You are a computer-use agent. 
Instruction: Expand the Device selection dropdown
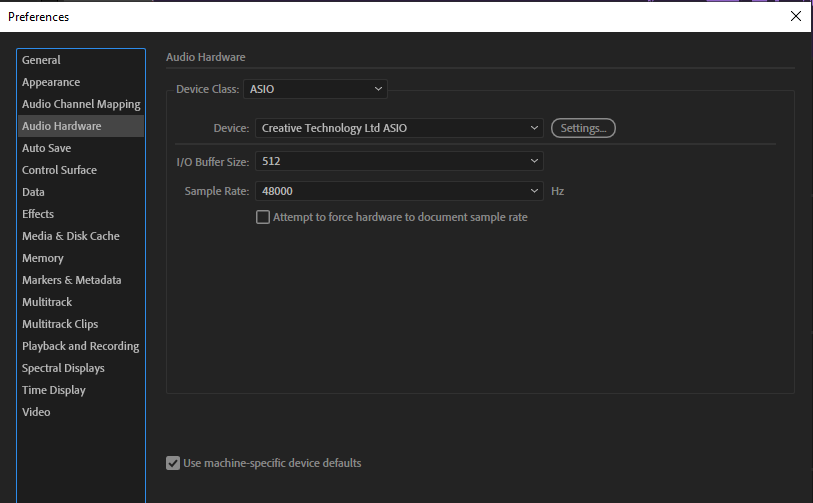pos(399,128)
